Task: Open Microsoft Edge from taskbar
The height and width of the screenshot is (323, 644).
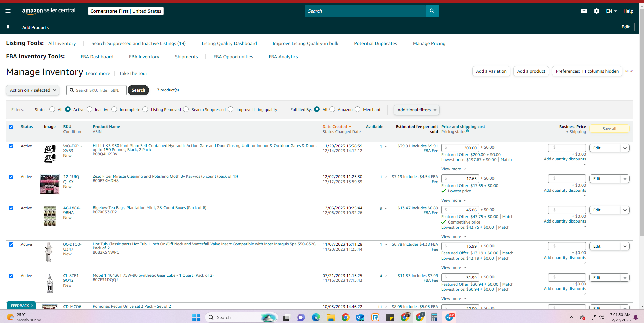Action: point(316,317)
